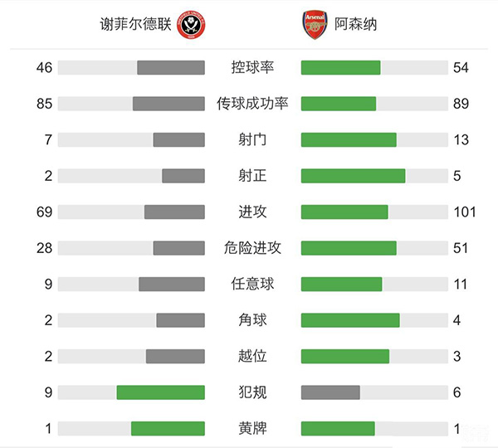Click the 角球 stat label

252,319
